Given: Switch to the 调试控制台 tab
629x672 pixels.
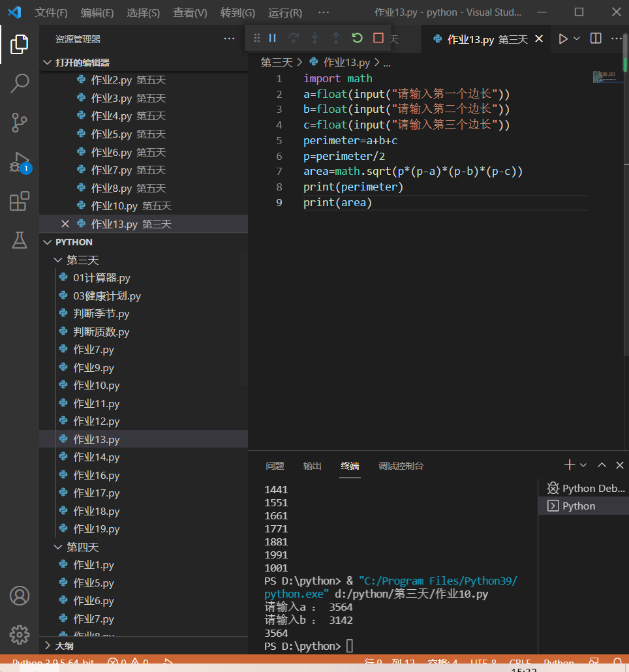Looking at the screenshot, I should coord(401,466).
